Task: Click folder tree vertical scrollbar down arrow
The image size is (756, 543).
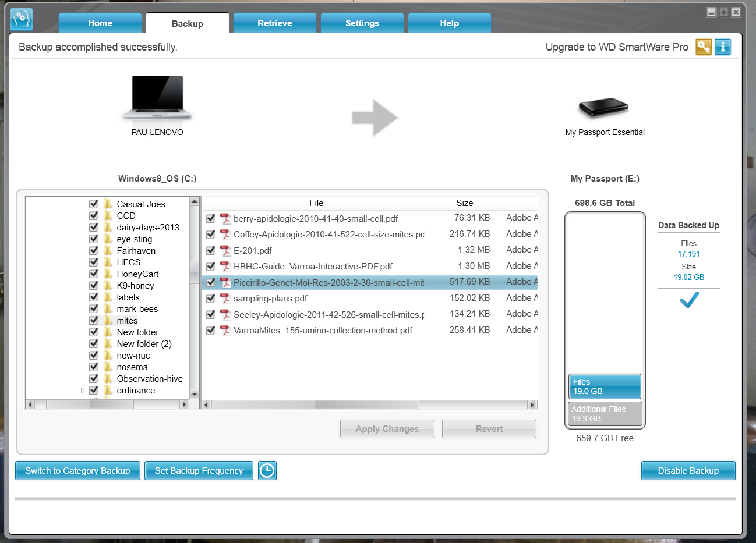Action: coord(195,394)
